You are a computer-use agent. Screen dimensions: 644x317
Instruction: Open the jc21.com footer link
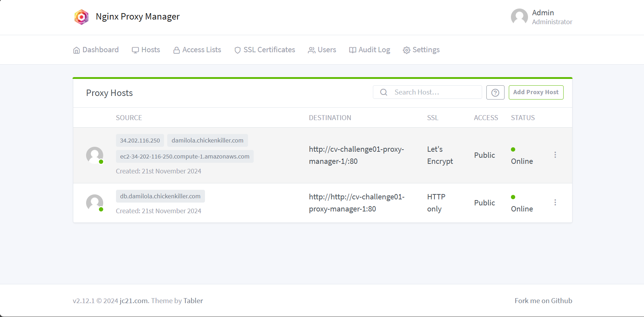(134, 301)
